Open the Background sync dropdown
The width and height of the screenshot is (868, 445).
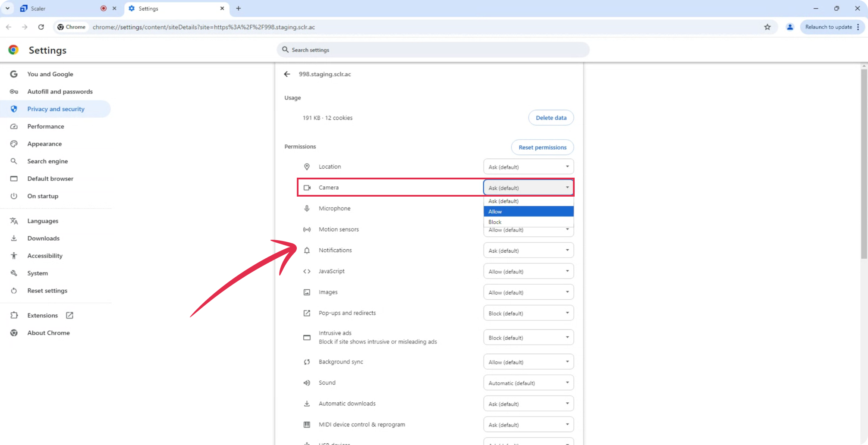pyautogui.click(x=528, y=362)
